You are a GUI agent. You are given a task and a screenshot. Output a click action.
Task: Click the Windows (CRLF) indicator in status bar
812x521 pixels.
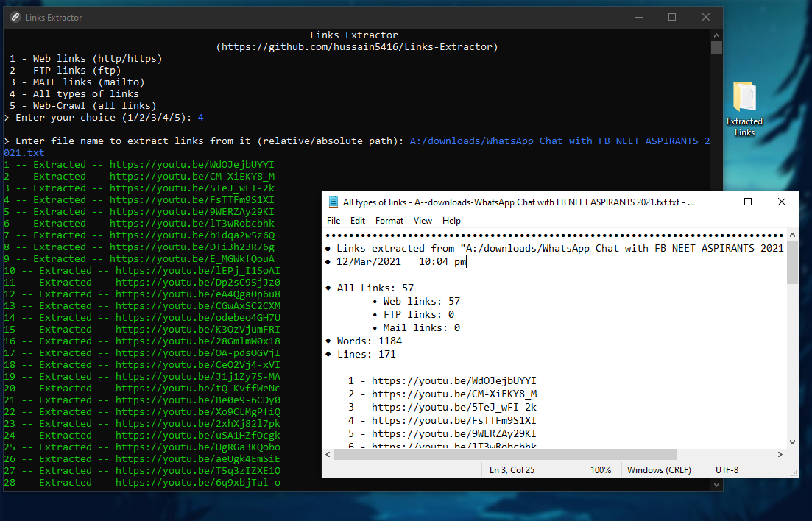tap(658, 469)
